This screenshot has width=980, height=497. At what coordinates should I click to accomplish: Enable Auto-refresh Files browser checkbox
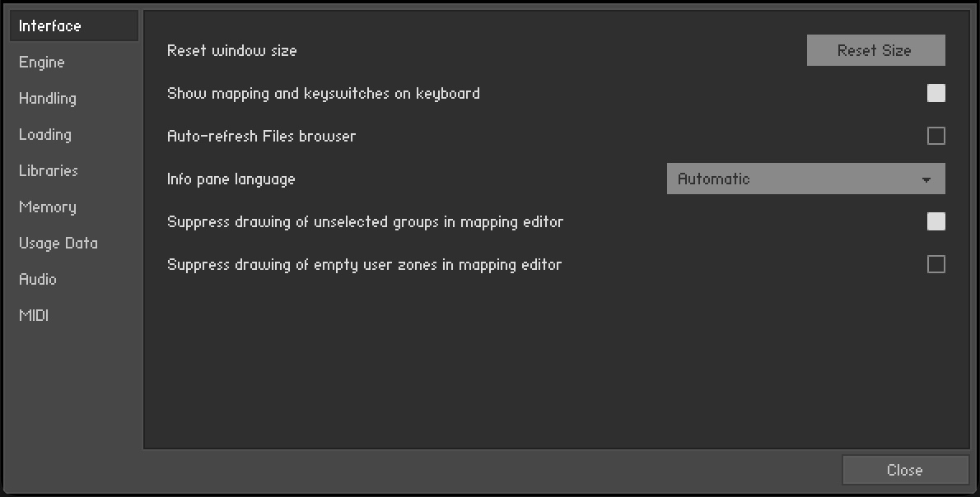click(936, 136)
